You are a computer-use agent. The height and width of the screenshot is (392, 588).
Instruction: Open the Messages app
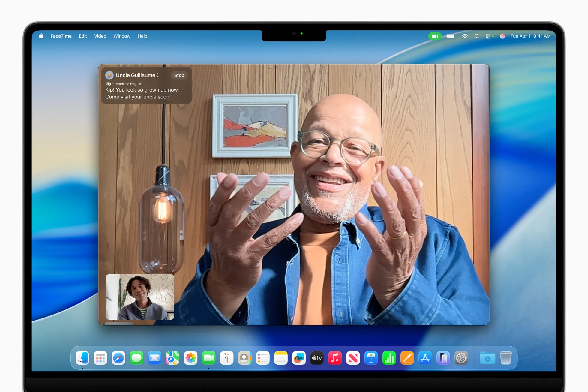[136, 358]
